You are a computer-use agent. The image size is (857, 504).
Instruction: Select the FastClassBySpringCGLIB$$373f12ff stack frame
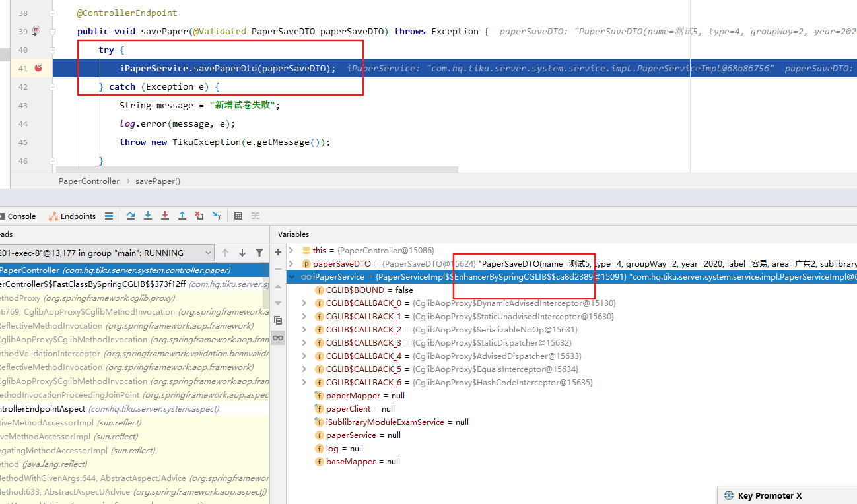135,284
